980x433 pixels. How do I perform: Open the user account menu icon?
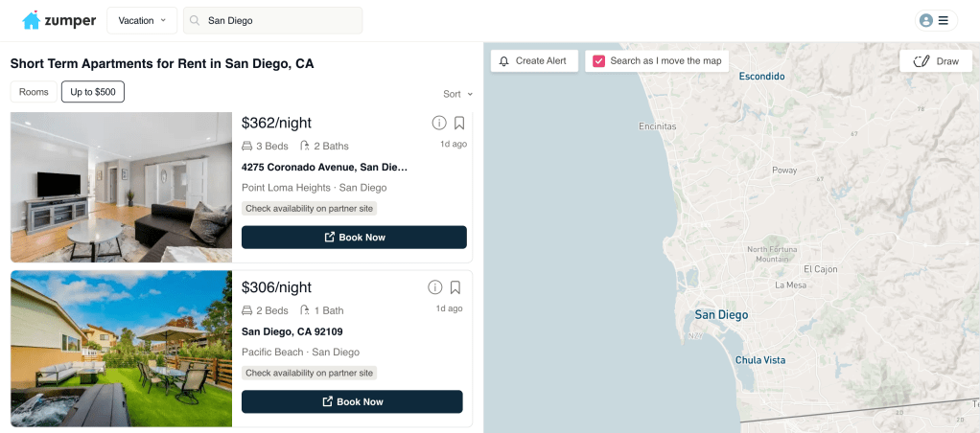925,20
